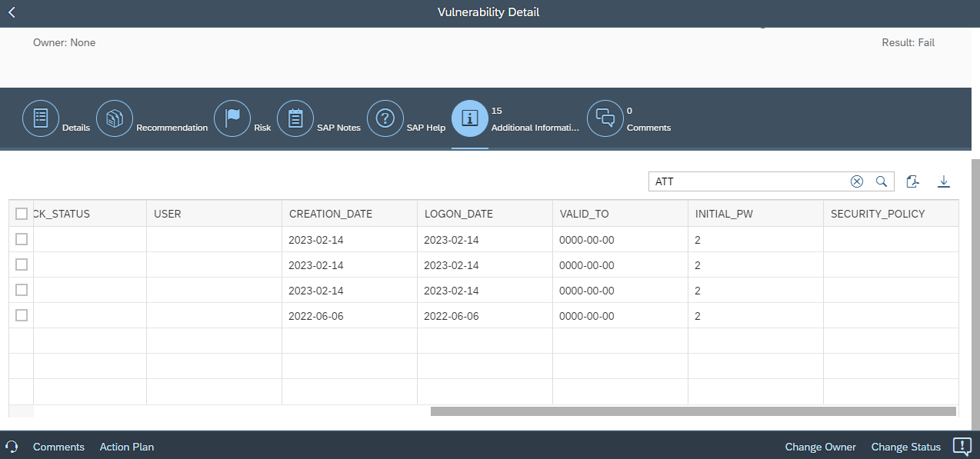Image resolution: width=980 pixels, height=459 pixels.
Task: Click the back arrow in header
Action: 12,12
